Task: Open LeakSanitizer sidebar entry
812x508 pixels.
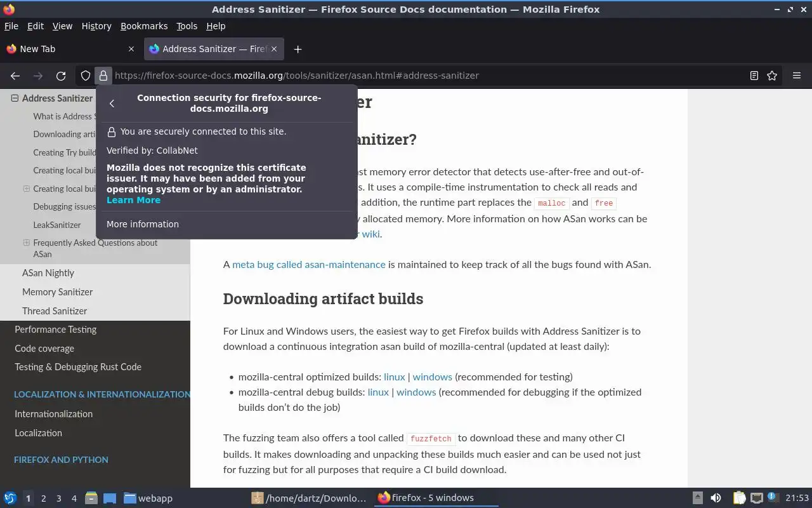Action: point(57,225)
